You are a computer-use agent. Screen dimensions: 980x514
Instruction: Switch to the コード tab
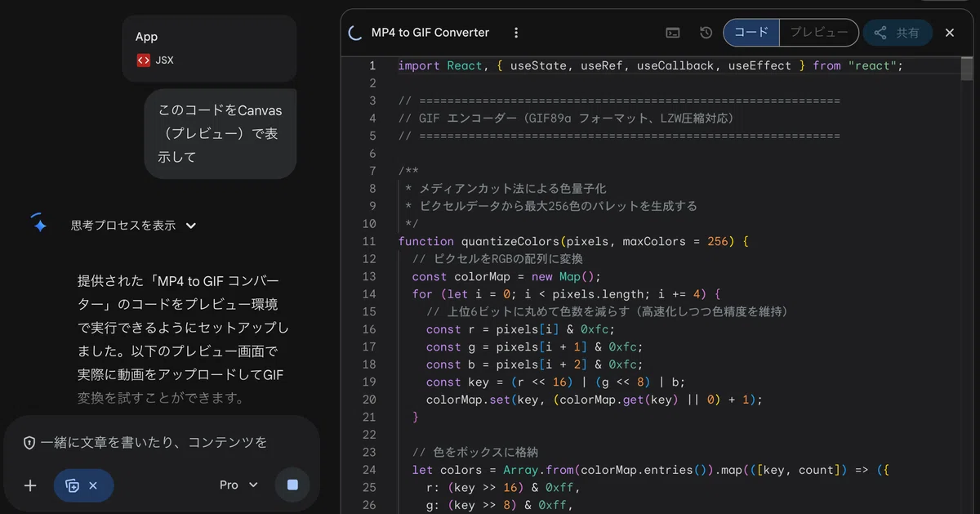751,33
